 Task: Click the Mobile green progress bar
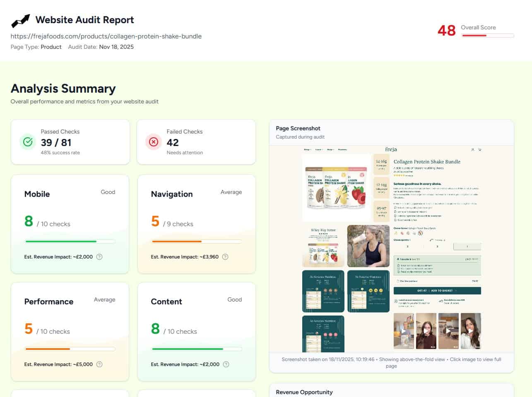(70, 242)
